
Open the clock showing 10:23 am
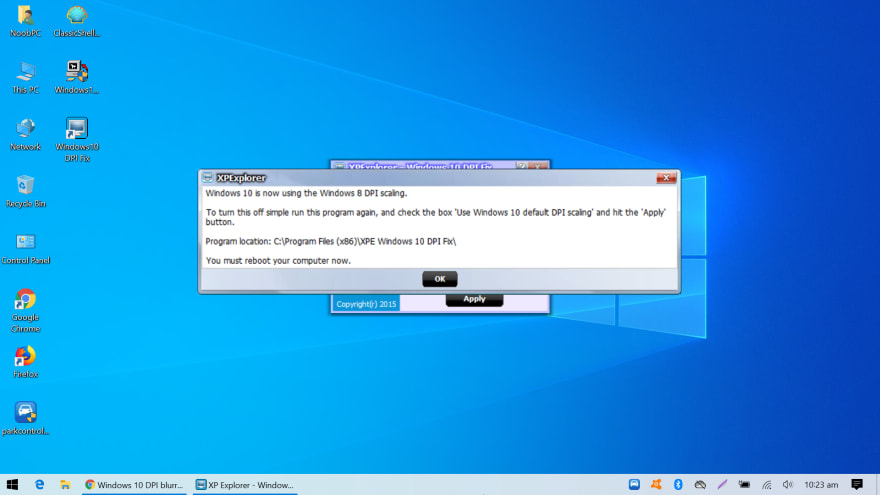821,484
